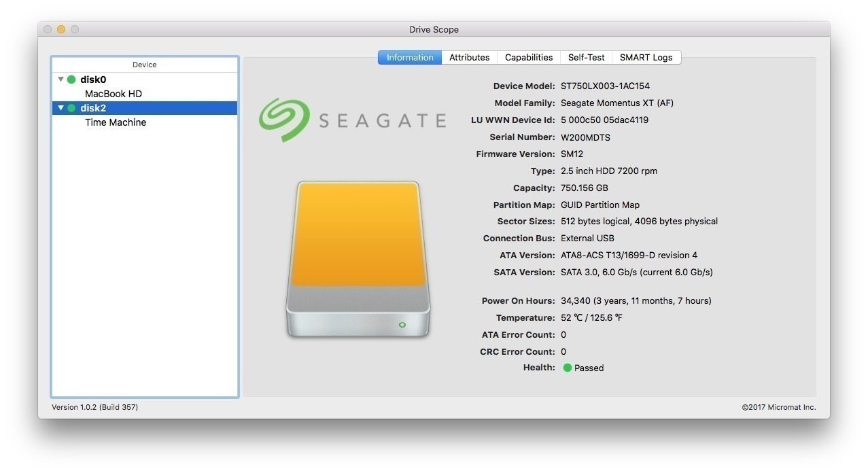Image resolution: width=868 pixels, height=473 pixels.
Task: Click the external drive icon illustration
Action: [x=358, y=258]
